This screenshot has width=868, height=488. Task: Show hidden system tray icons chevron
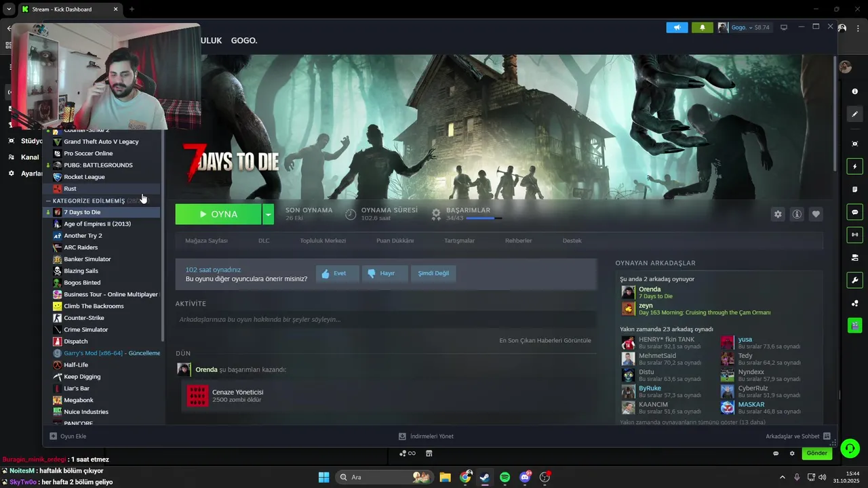click(782, 477)
